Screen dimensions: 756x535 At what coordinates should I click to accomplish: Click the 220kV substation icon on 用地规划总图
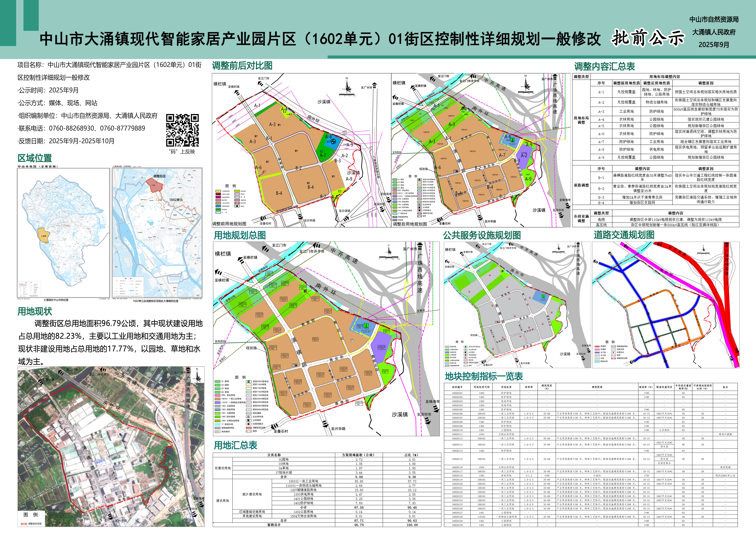[x=366, y=325]
